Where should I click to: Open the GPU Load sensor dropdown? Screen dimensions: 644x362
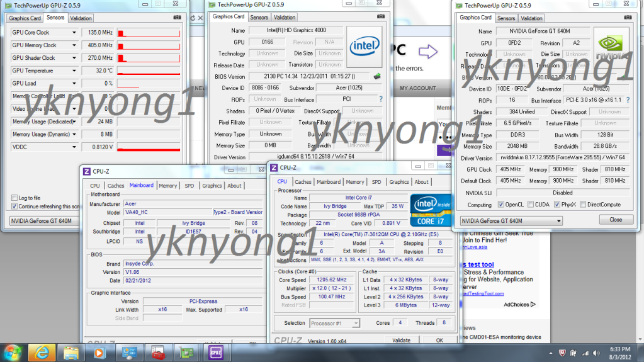tap(74, 83)
